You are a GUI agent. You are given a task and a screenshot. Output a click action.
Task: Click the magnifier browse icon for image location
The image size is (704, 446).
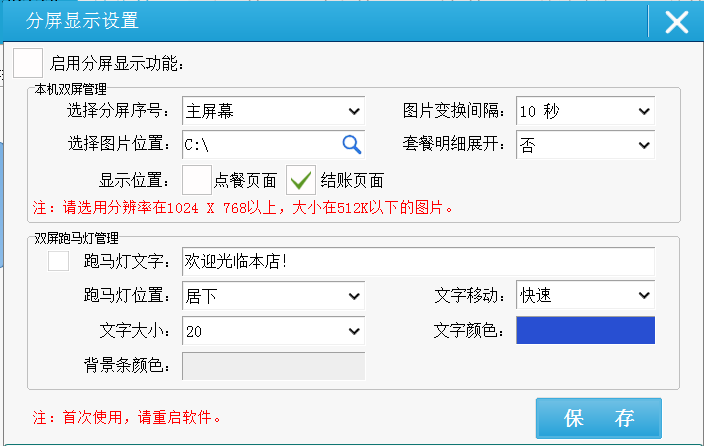click(351, 144)
